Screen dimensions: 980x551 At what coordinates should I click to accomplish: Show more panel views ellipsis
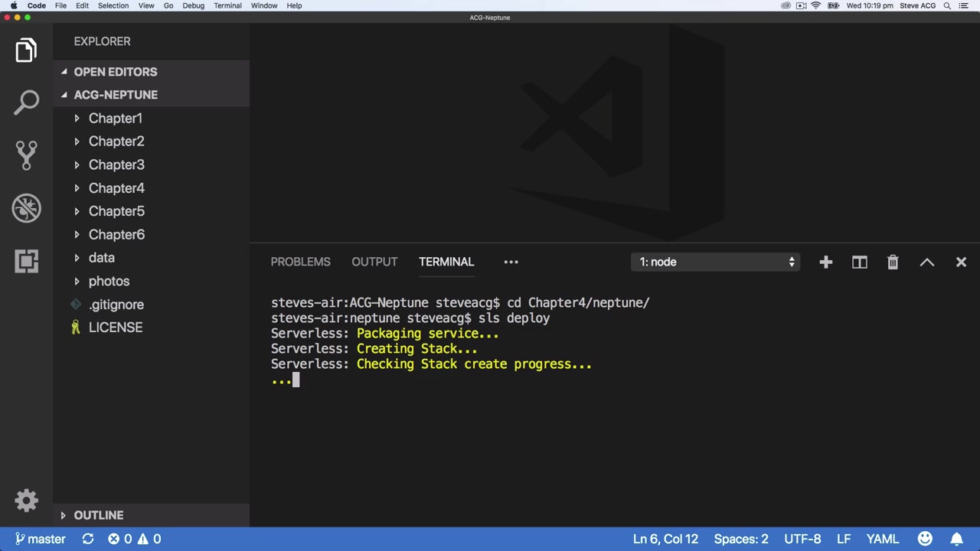(511, 262)
